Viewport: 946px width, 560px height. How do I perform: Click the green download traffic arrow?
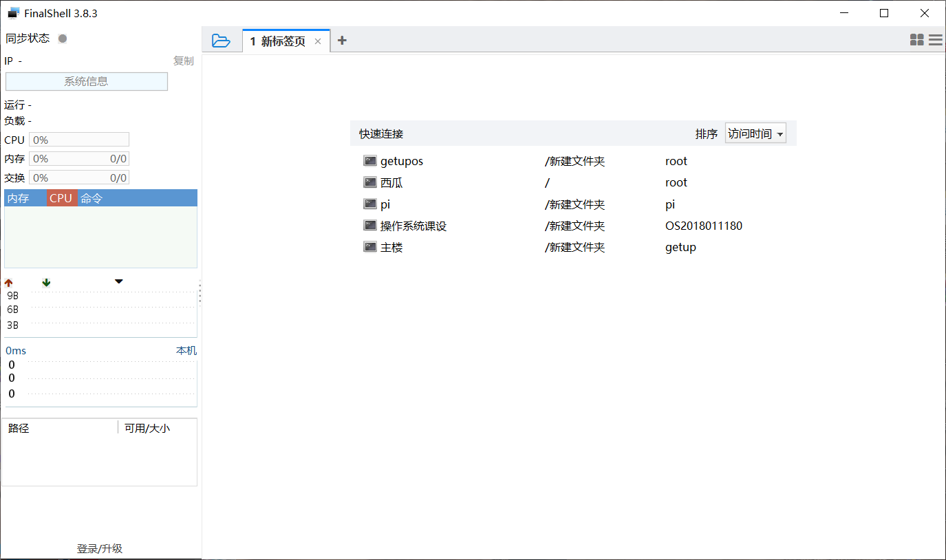[45, 282]
